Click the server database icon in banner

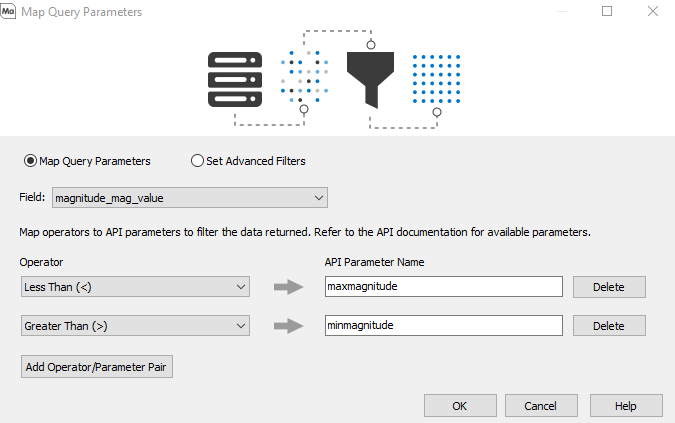coord(235,80)
